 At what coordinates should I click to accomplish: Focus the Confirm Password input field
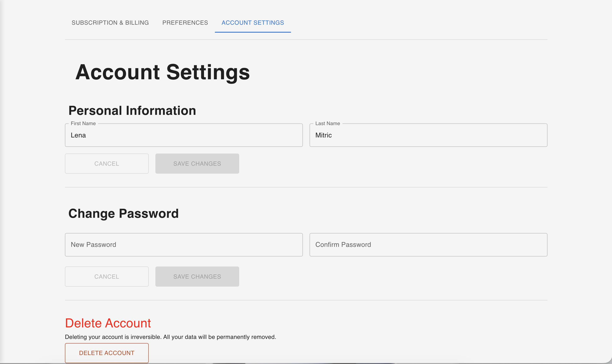pyautogui.click(x=428, y=245)
